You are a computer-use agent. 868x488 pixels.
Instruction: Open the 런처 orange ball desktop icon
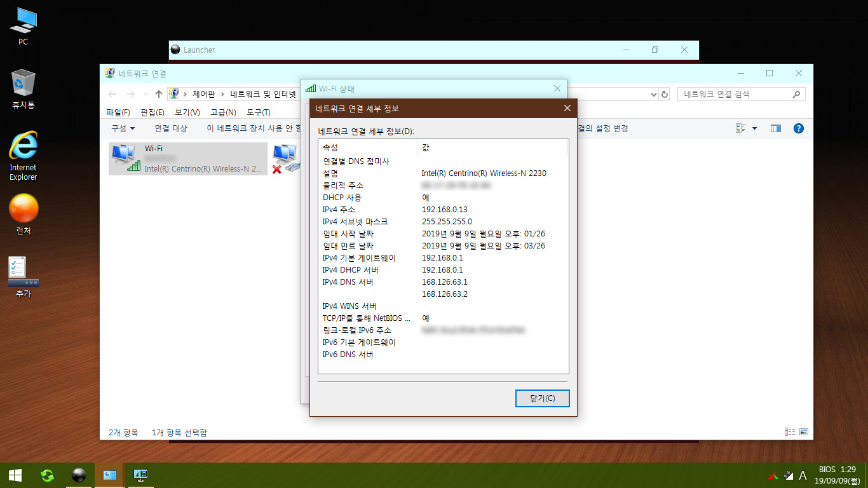click(23, 215)
